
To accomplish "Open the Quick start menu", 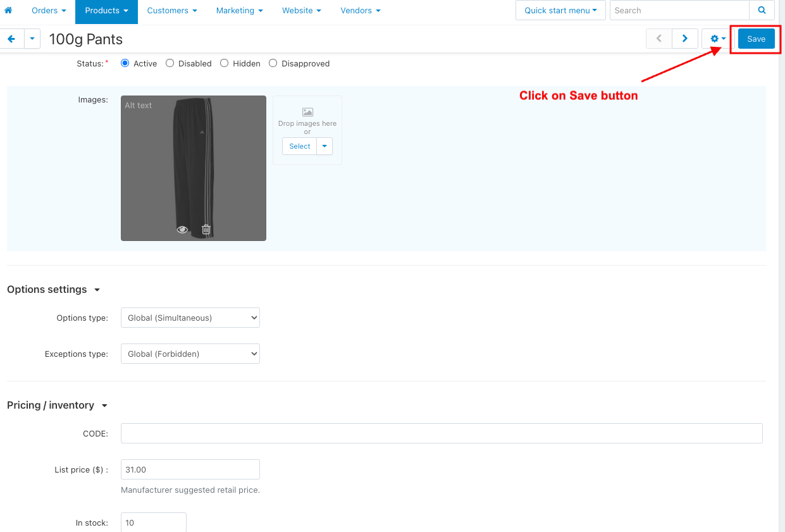I will tap(560, 10).
